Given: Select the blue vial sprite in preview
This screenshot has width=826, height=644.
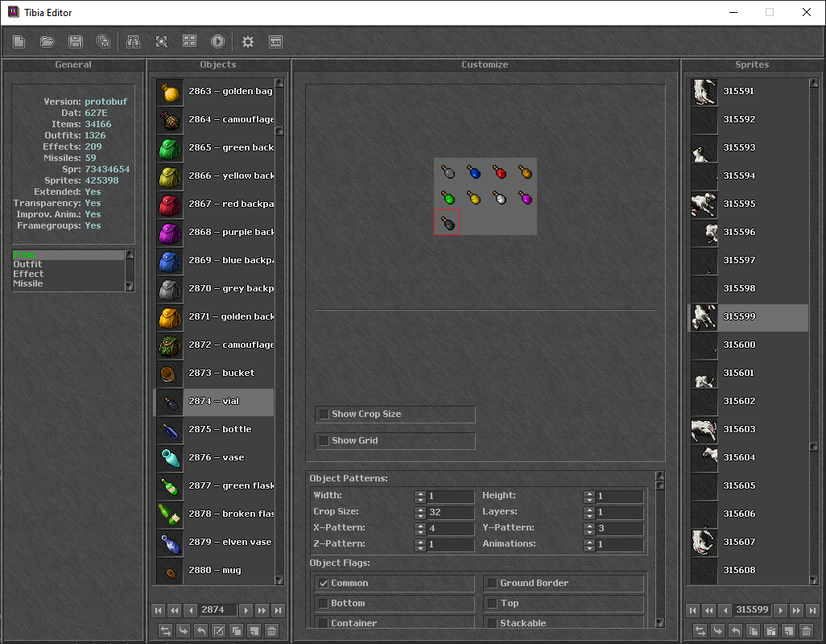Looking at the screenshot, I should [x=473, y=171].
